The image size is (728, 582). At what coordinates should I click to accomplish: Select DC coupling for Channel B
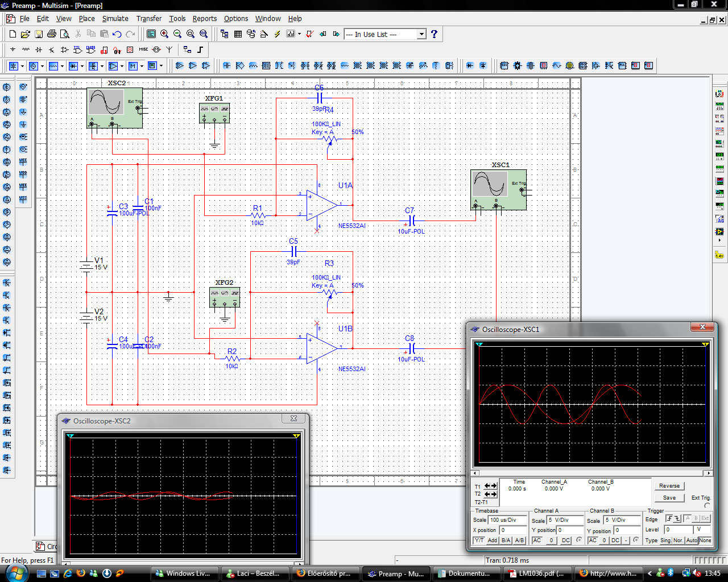click(615, 540)
